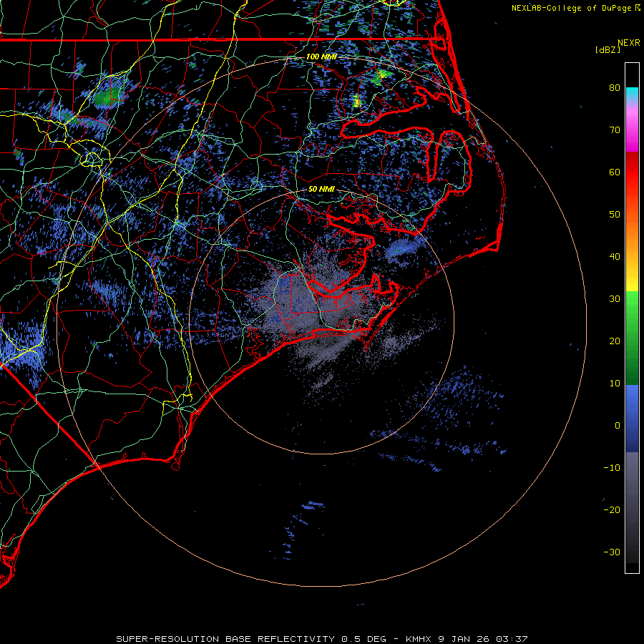This screenshot has height=644, width=644.
Task: Click the 30 dBZ scale value
Action: pyautogui.click(x=615, y=298)
